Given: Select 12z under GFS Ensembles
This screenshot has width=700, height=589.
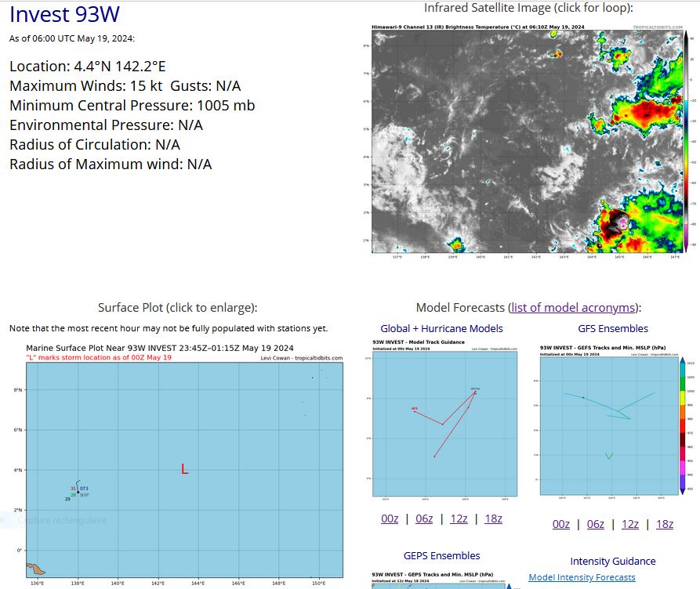Looking at the screenshot, I should pos(630,524).
